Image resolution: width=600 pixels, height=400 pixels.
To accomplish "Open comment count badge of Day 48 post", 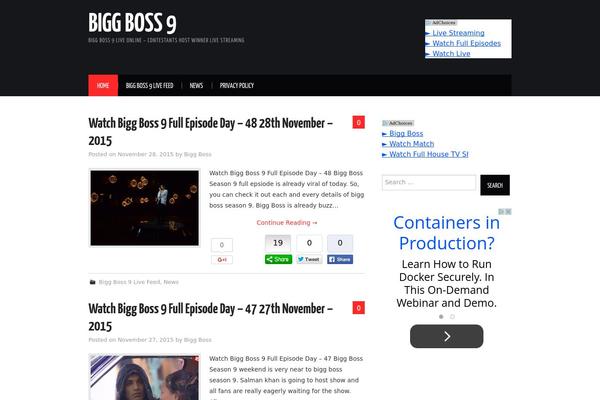I will coord(359,122).
